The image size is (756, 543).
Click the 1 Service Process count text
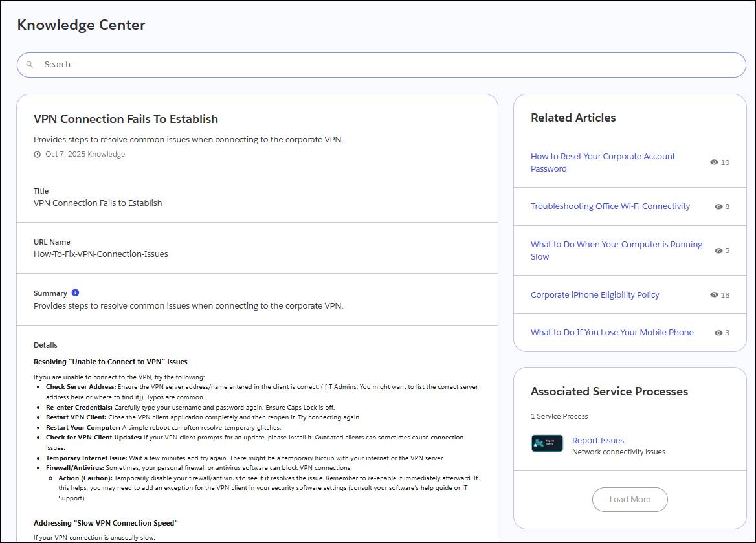point(559,416)
